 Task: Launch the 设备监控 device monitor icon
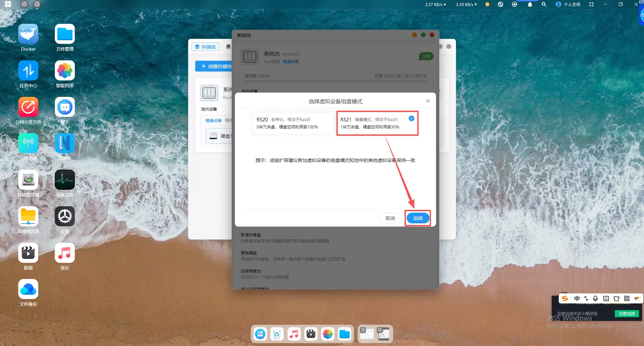pos(65,180)
